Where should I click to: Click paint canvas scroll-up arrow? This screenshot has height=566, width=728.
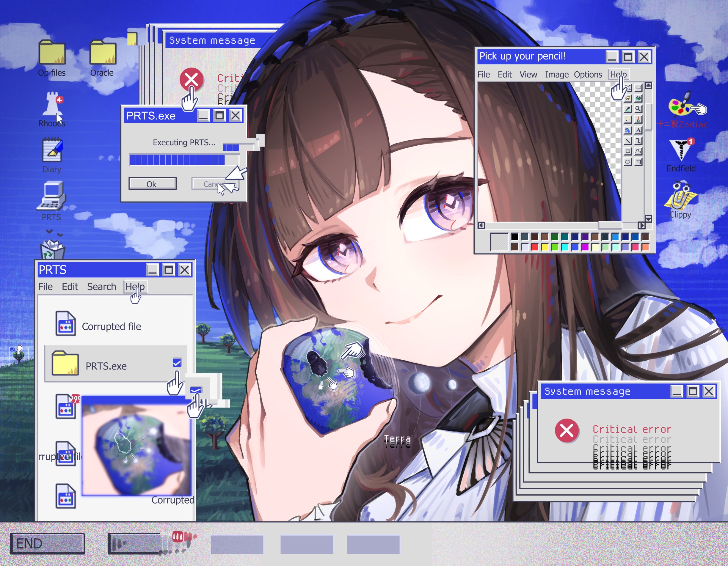click(x=648, y=86)
